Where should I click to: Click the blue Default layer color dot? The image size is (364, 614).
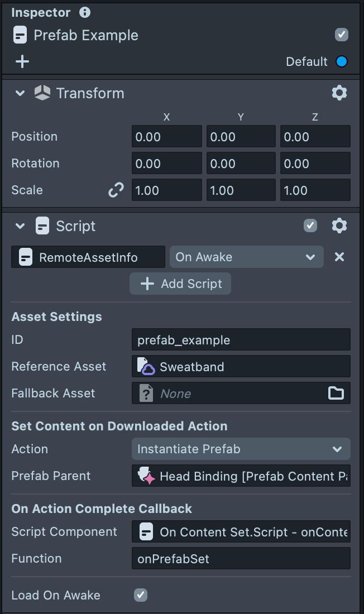[342, 61]
